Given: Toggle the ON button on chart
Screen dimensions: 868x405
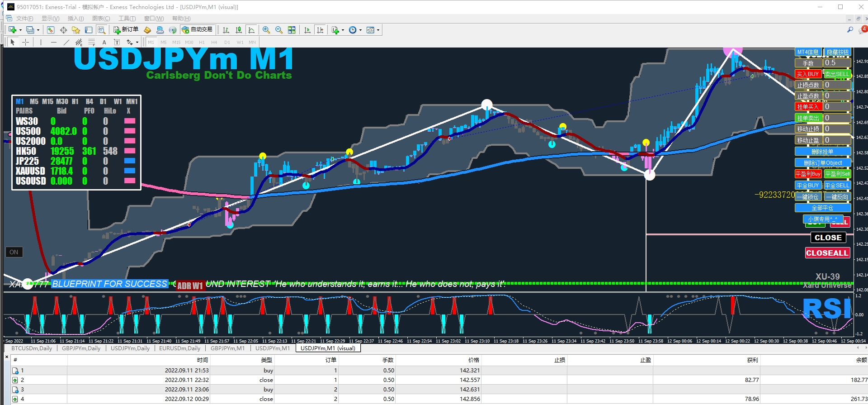Looking at the screenshot, I should [x=14, y=252].
